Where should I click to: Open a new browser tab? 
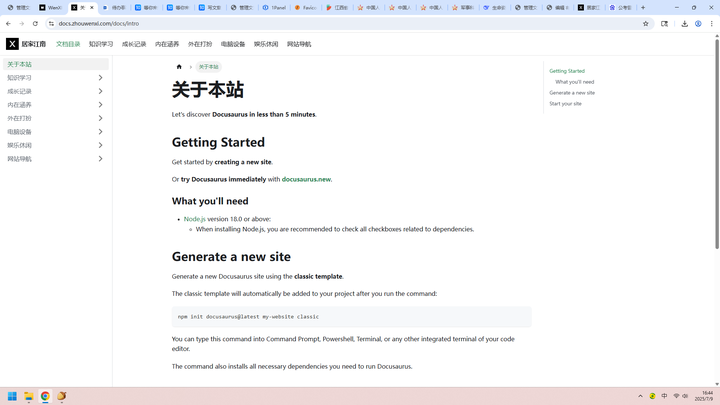643,7
